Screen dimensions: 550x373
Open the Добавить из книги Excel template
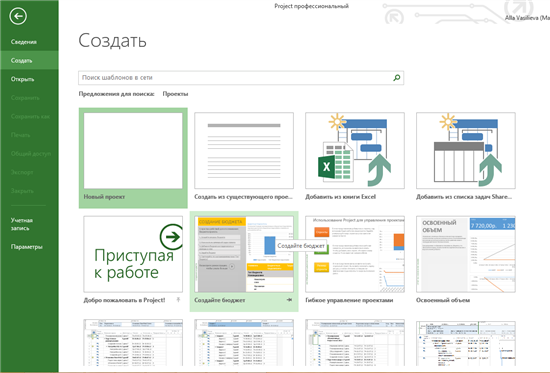[x=355, y=151]
